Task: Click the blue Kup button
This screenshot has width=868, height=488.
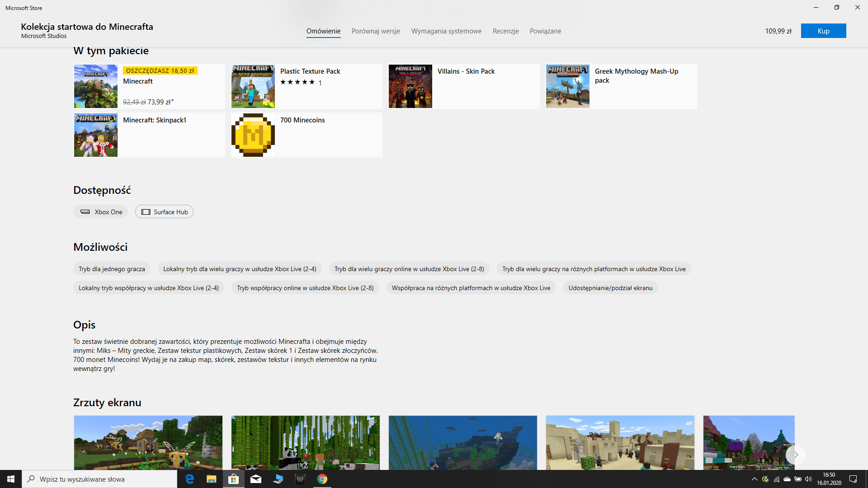Action: 823,31
